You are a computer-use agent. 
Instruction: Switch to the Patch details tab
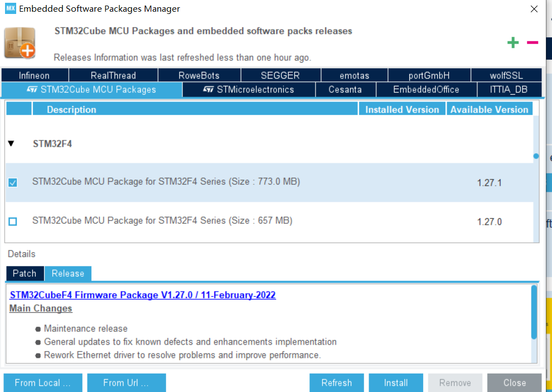click(x=25, y=273)
